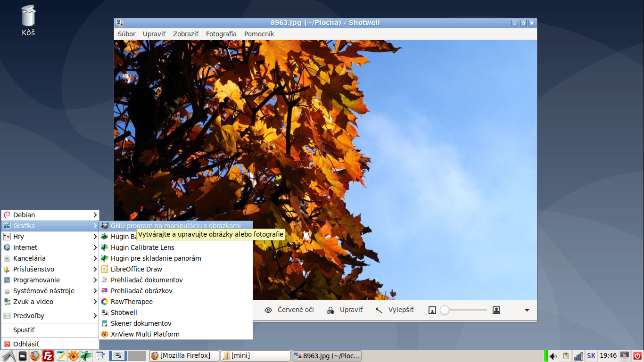Switch to the second gray workspace

tap(137, 356)
